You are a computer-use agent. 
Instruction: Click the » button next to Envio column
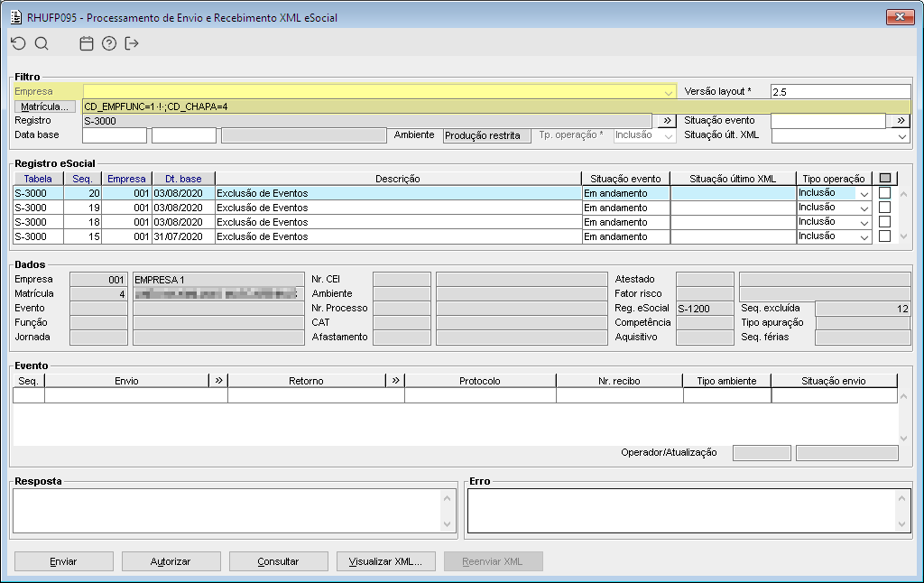coord(218,381)
